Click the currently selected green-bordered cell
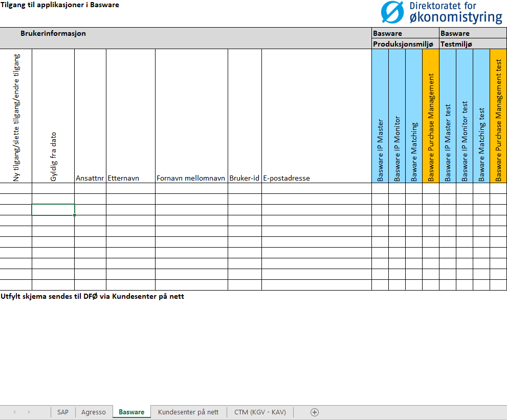The width and height of the screenshot is (507, 420). coord(53,210)
